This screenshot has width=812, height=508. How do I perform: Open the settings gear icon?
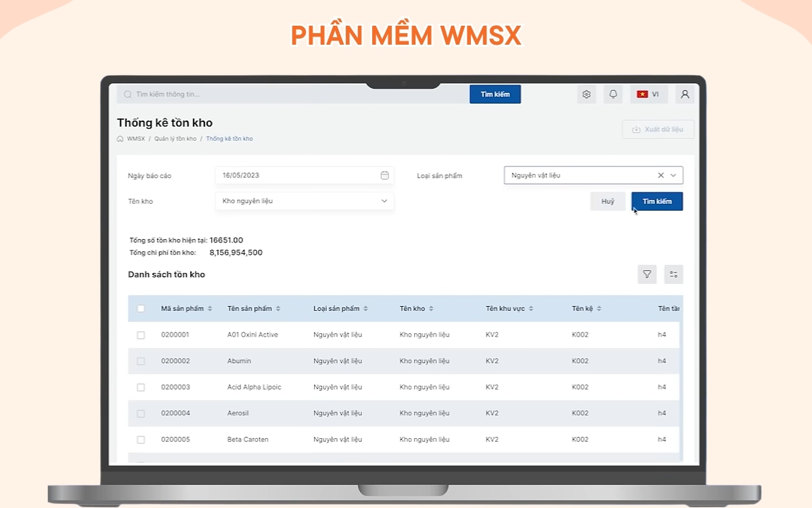point(587,94)
